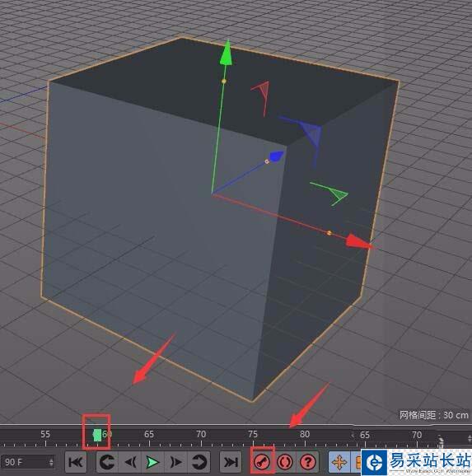Click frame 75 on the timeline ruler
Viewport: 472px width, 476px height.
point(253,434)
